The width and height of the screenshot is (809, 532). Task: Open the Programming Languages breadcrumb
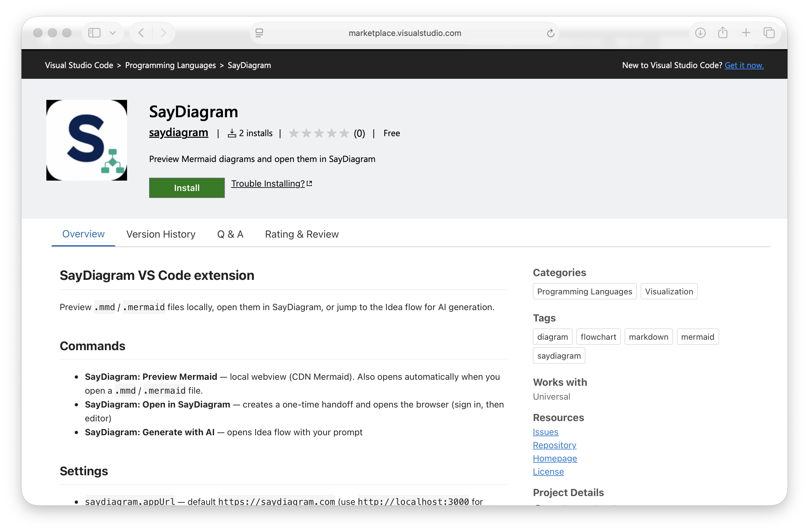click(170, 65)
